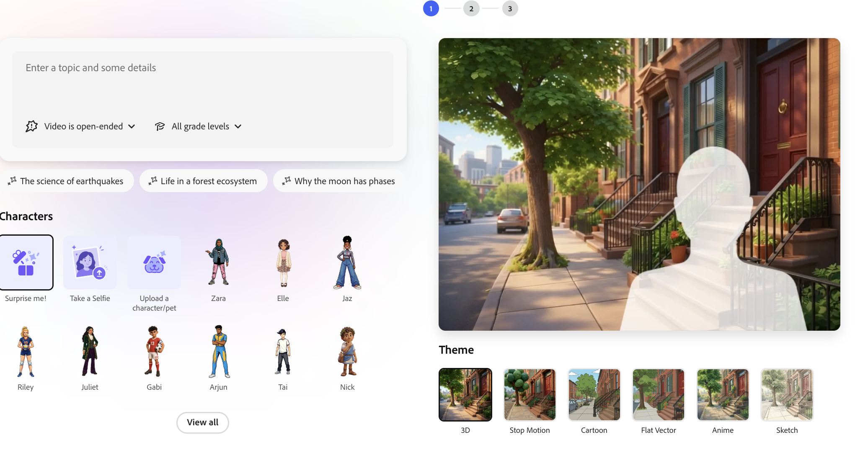Image resolution: width=868 pixels, height=468 pixels.
Task: Pick the Zara character
Action: (x=218, y=262)
